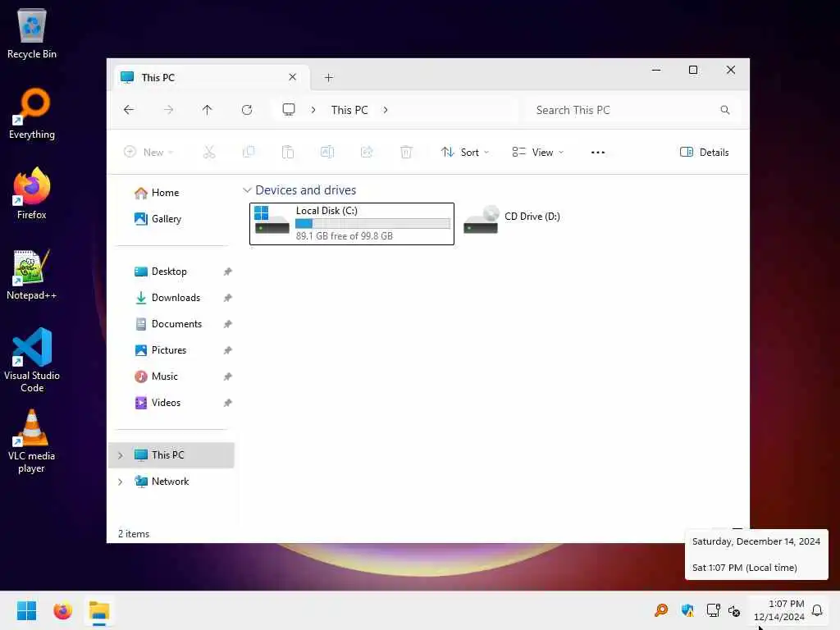Open Documents folder in sidebar
Screen dimensions: 840x630
(x=176, y=324)
